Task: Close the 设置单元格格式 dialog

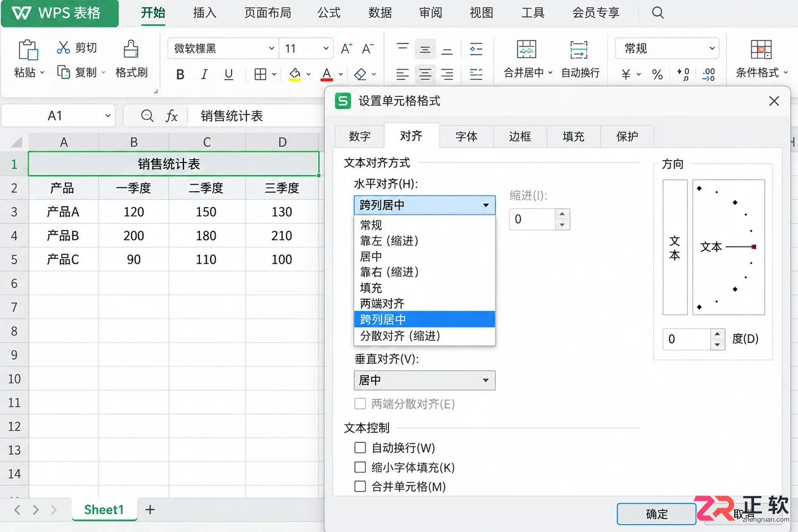Action: tap(774, 101)
